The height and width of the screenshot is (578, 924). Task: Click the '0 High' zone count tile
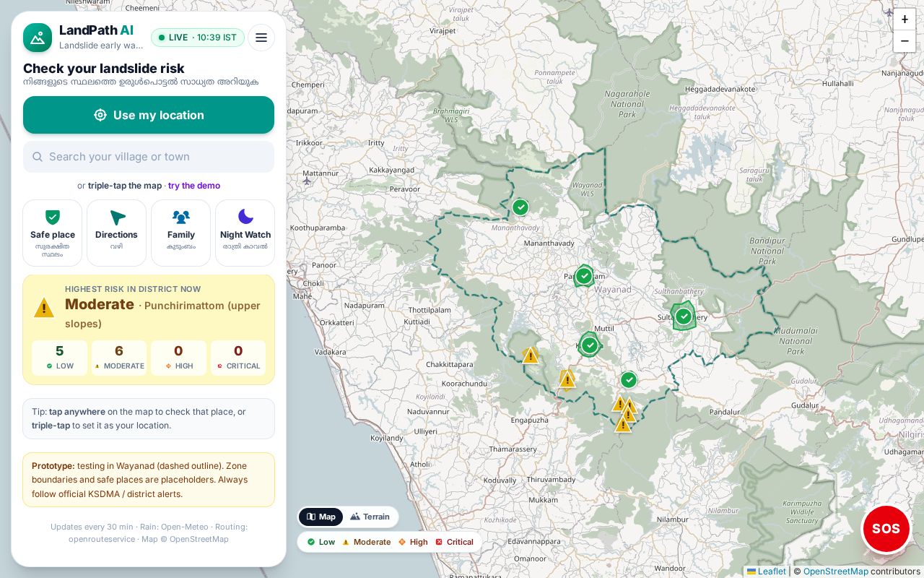[x=178, y=358]
